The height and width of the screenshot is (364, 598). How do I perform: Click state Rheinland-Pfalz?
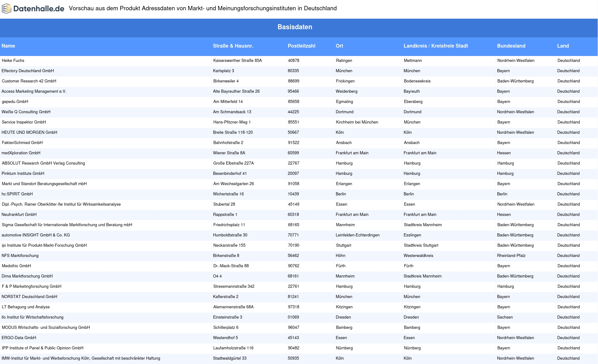pos(511,255)
